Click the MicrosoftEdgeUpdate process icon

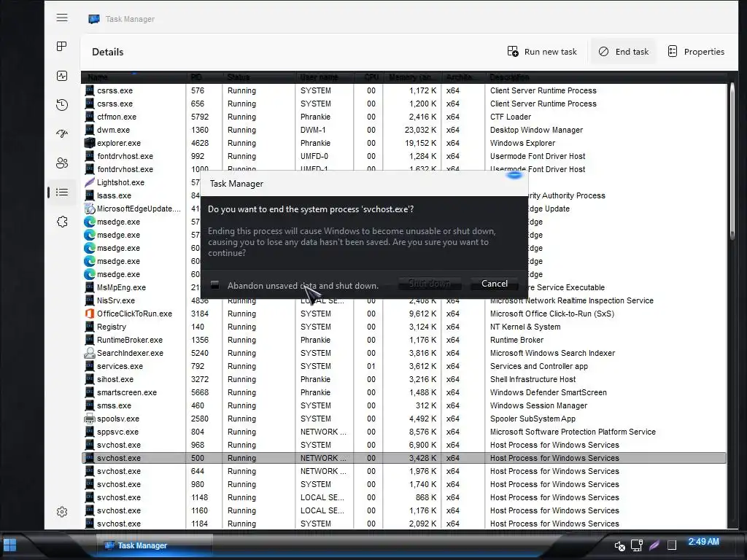(90, 209)
